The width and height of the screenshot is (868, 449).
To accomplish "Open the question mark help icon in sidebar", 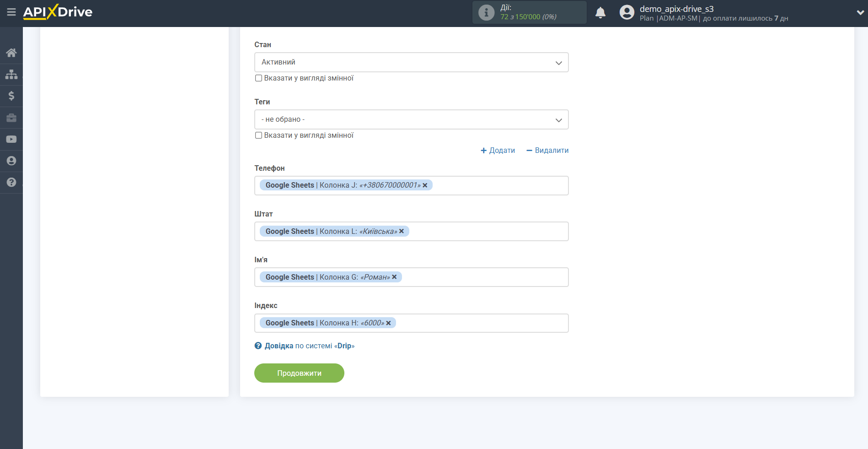I will point(11,182).
